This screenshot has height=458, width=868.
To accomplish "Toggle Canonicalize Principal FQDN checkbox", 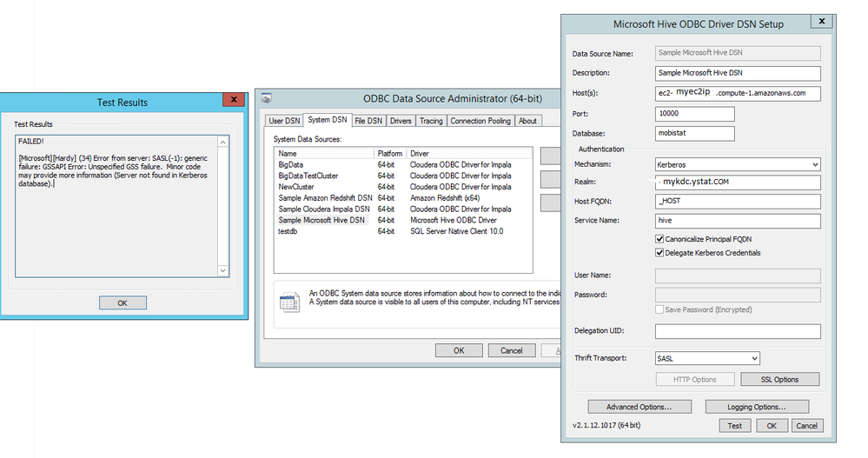I will [x=659, y=239].
